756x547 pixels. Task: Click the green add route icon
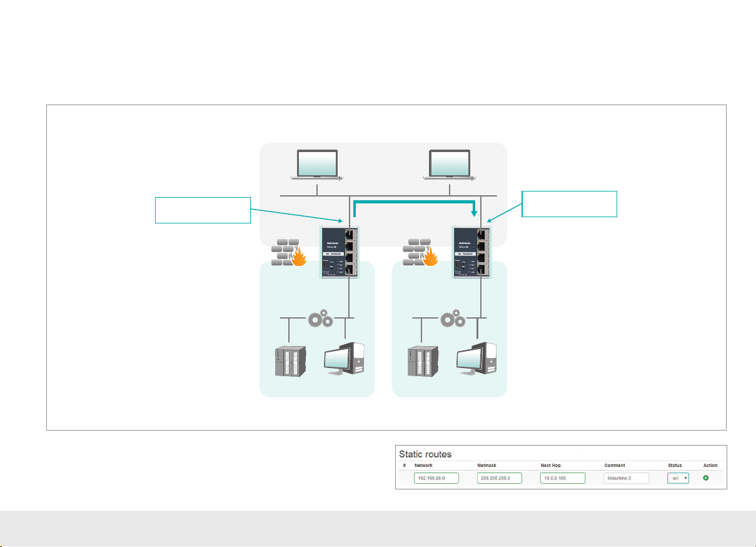pos(705,478)
